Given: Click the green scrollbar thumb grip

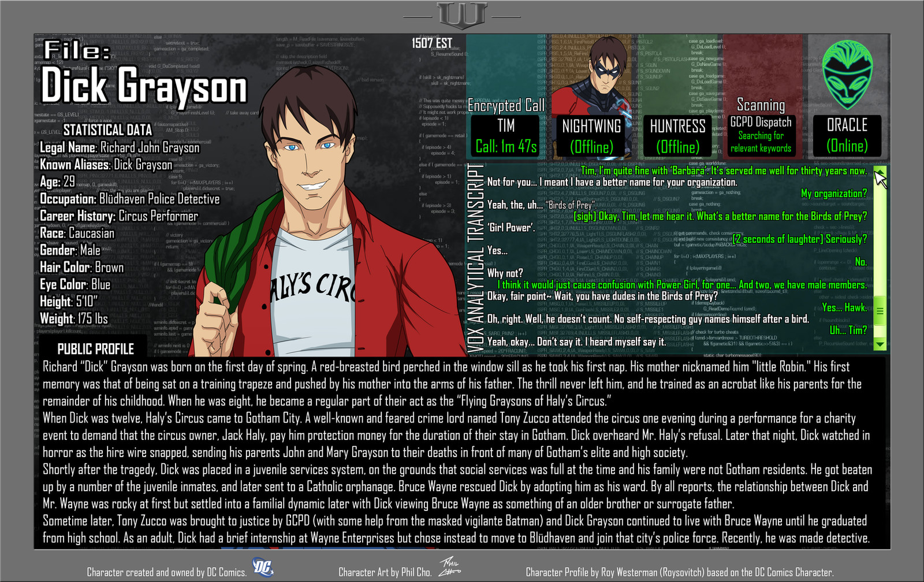Looking at the screenshot, I should tap(880, 311).
